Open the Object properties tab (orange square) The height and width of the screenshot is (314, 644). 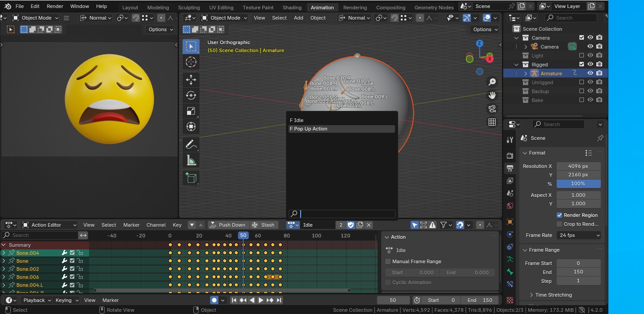(x=510, y=222)
